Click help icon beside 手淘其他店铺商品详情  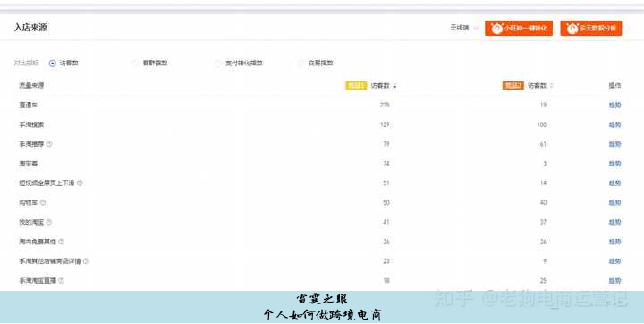[x=86, y=261]
